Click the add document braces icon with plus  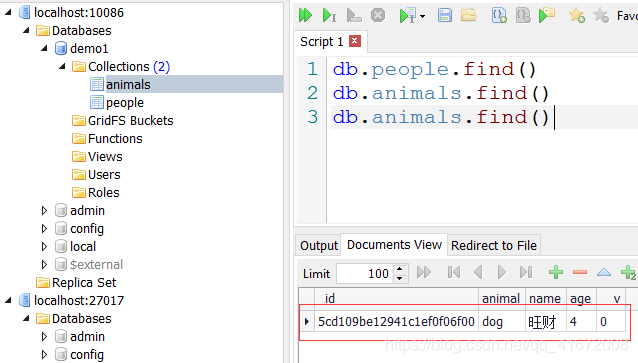click(499, 15)
